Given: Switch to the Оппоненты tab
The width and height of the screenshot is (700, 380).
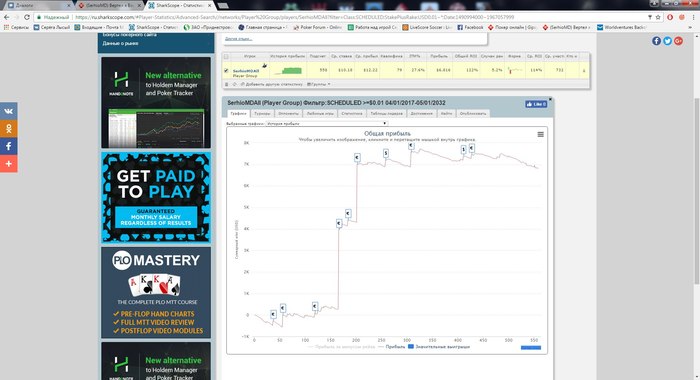Looking at the screenshot, I should (288, 113).
